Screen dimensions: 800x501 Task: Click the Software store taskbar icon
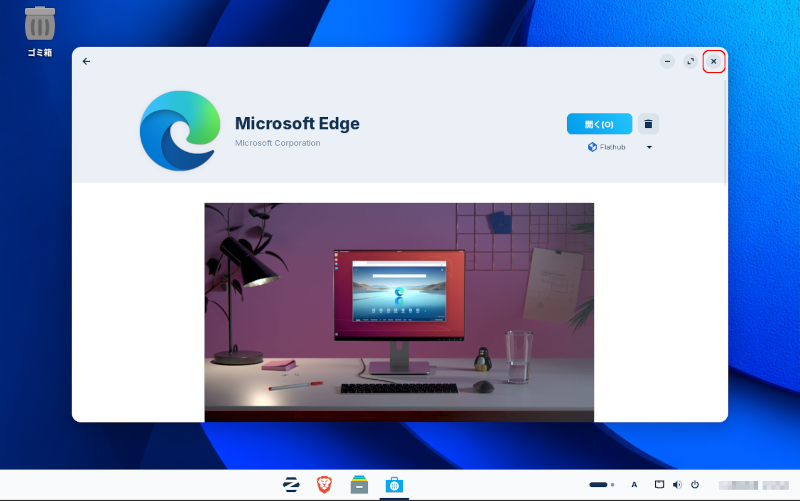point(394,485)
